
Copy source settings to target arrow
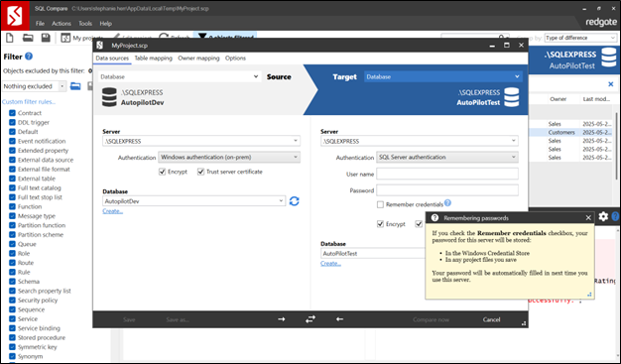click(x=281, y=319)
